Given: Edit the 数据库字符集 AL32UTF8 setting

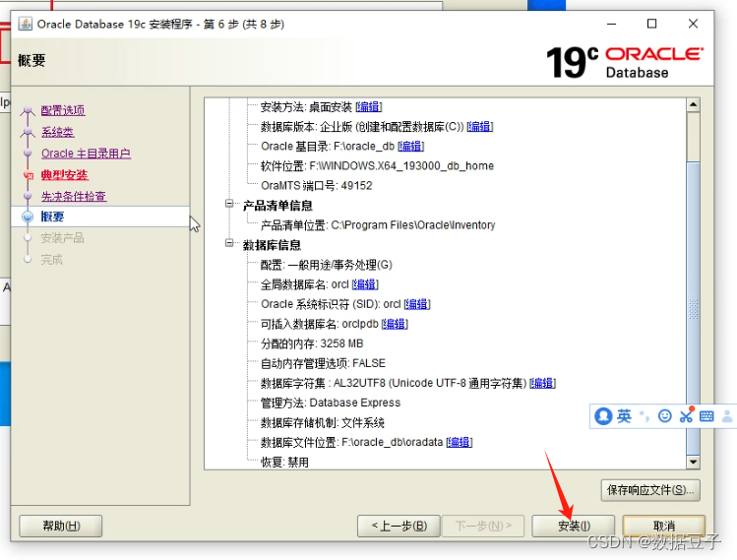Looking at the screenshot, I should click(542, 383).
